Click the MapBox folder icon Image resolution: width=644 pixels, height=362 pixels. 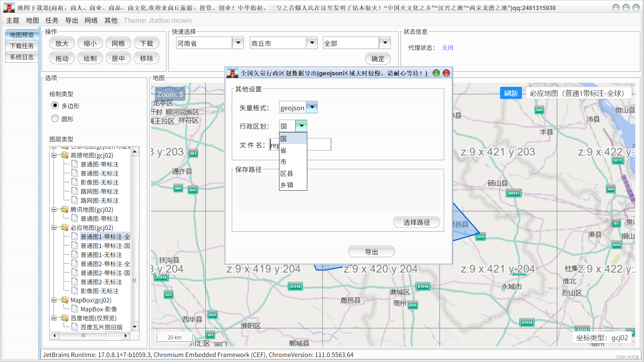pos(64,300)
